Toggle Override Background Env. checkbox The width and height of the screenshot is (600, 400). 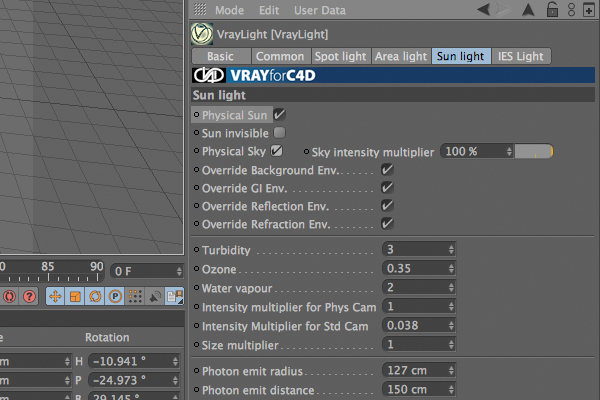[x=387, y=170]
